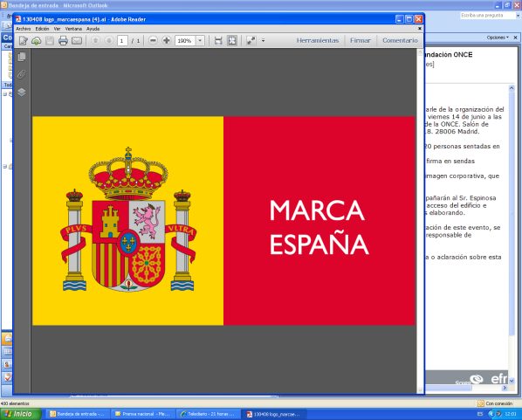Image resolution: width=522 pixels, height=420 pixels.
Task: Maximize the Adobe Reader window
Action: (409, 19)
